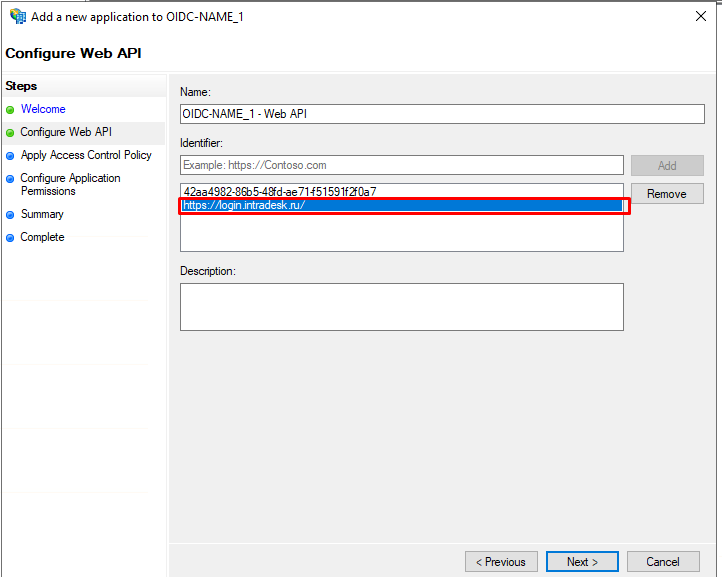Click the blue Configure Application Permissions bullet
This screenshot has height=577, width=722.
pos(10,179)
